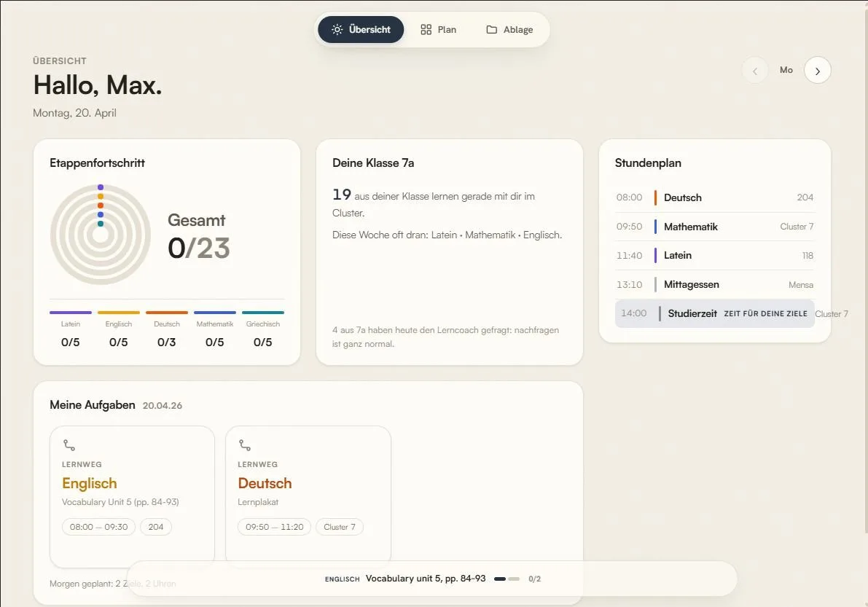Click the ZEIT FÜR DEINE ZIELE label
This screenshot has height=607, width=868.
click(x=765, y=314)
